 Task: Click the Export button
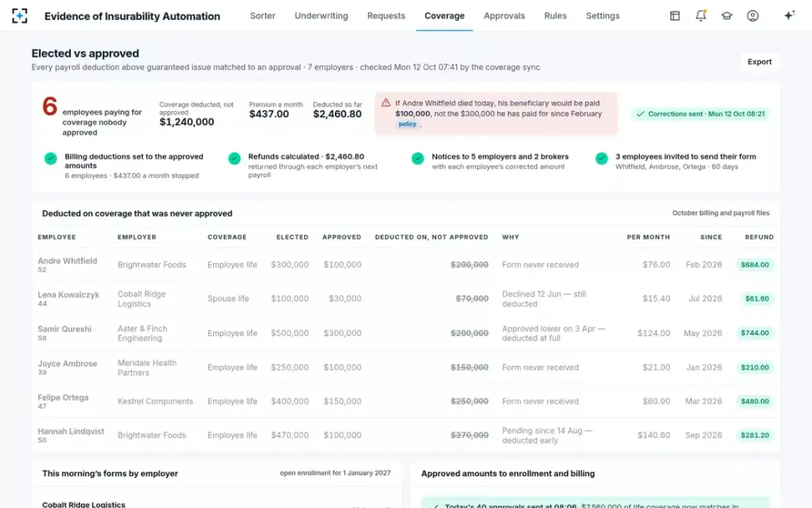tap(759, 62)
